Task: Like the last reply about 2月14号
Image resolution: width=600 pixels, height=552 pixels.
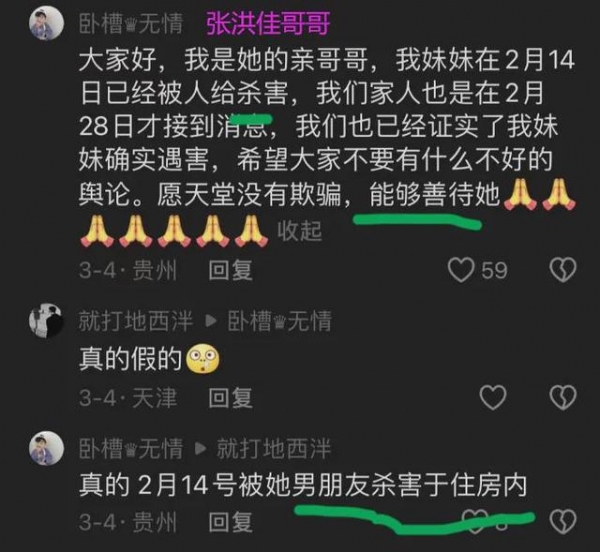Action: click(475, 521)
